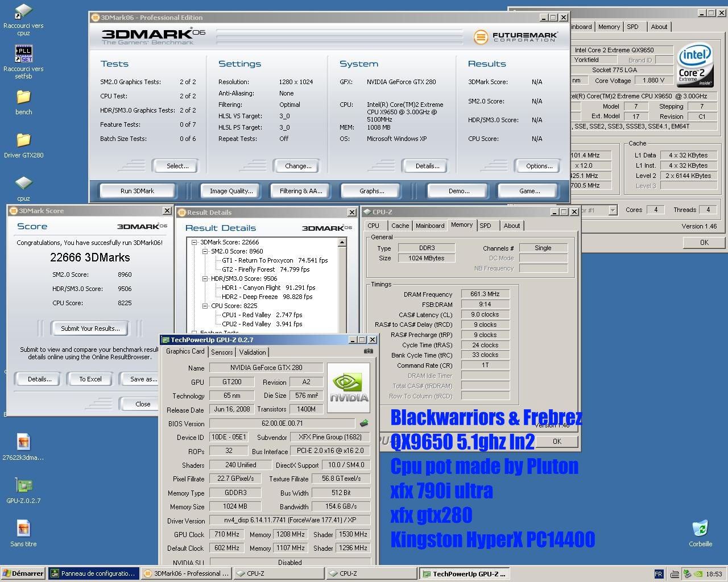Screen dimensions: 728x582
Task: Click the NVIDIA SLI 'Disabled' field
Action: coord(290,562)
